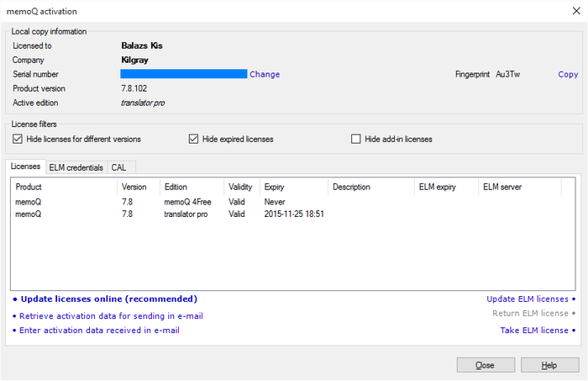
Task: Click Take ELM license link
Action: pyautogui.click(x=534, y=331)
